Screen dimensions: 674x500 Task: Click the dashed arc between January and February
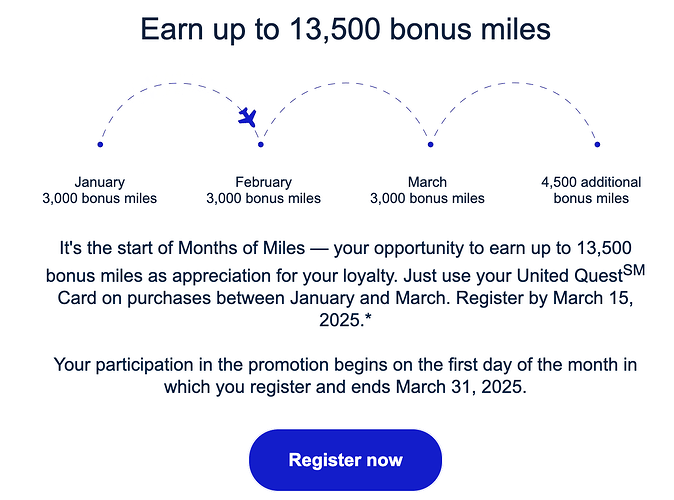point(172,83)
